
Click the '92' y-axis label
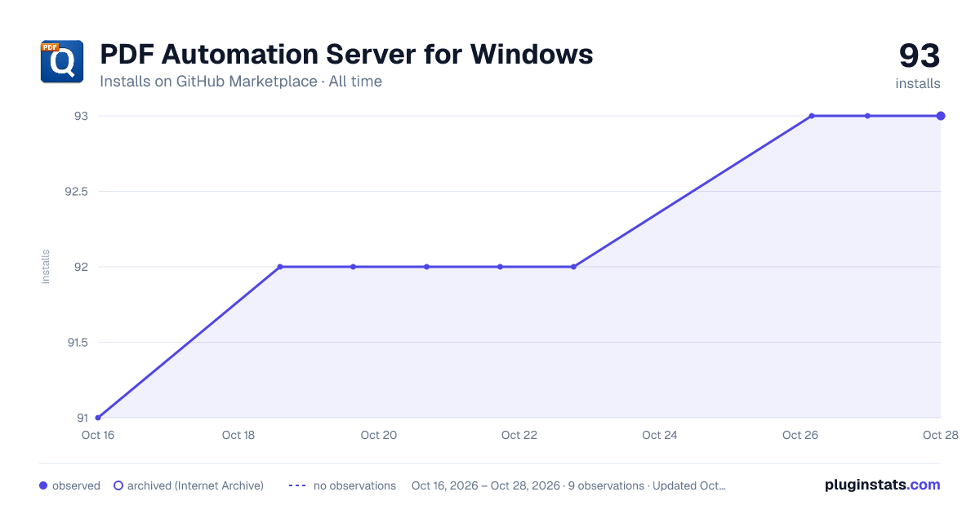pos(82,267)
